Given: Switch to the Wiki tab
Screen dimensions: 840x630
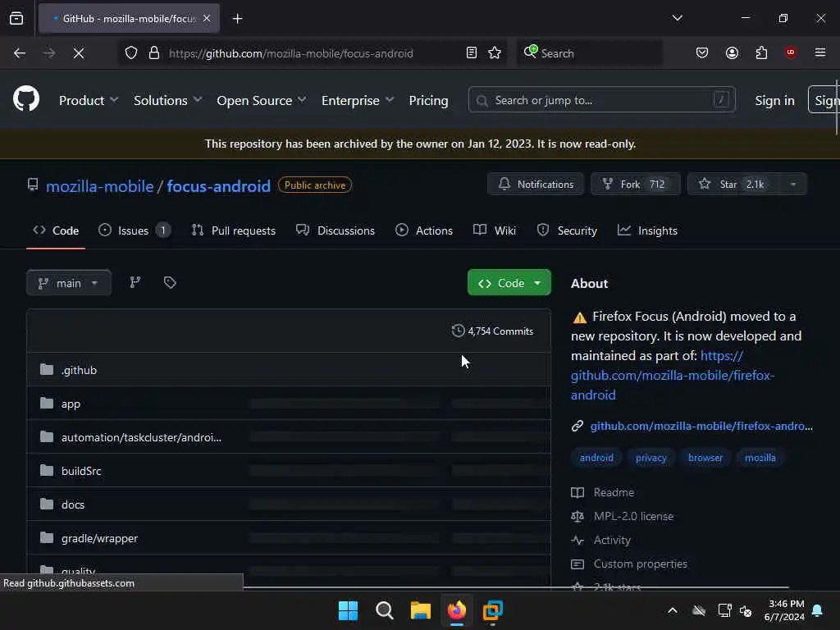Looking at the screenshot, I should [495, 231].
